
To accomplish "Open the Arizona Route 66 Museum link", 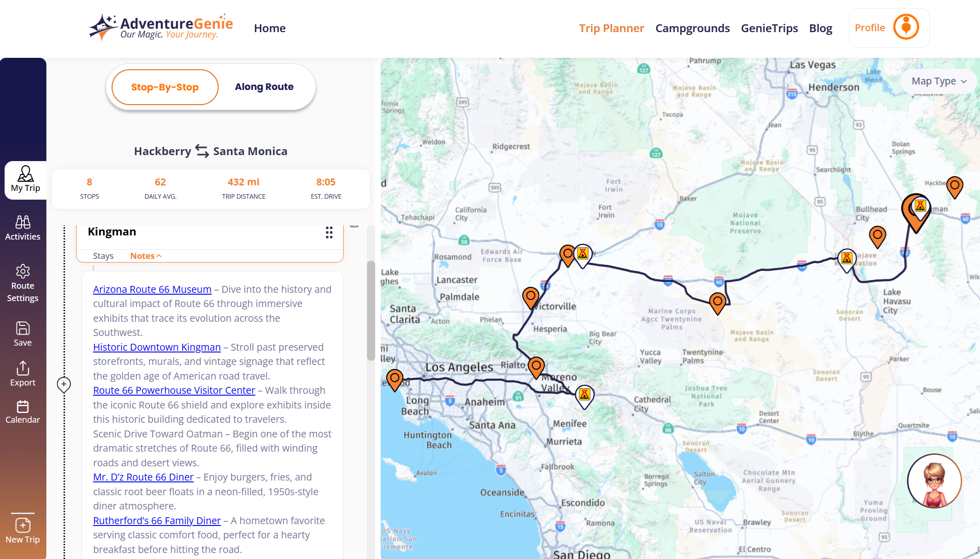I will [x=152, y=290].
